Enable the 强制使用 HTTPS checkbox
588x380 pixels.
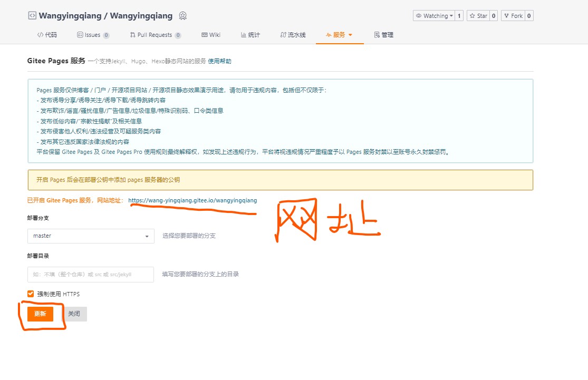click(x=30, y=294)
